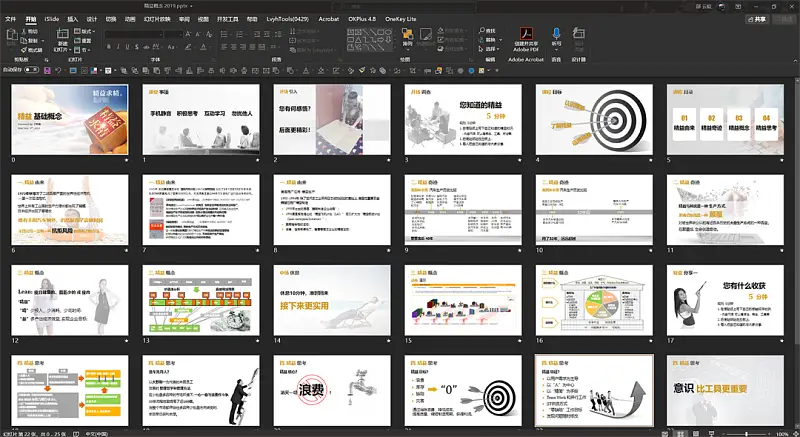The image size is (800, 437).
Task: Click the Dictate microphone icon
Action: [x=556, y=34]
